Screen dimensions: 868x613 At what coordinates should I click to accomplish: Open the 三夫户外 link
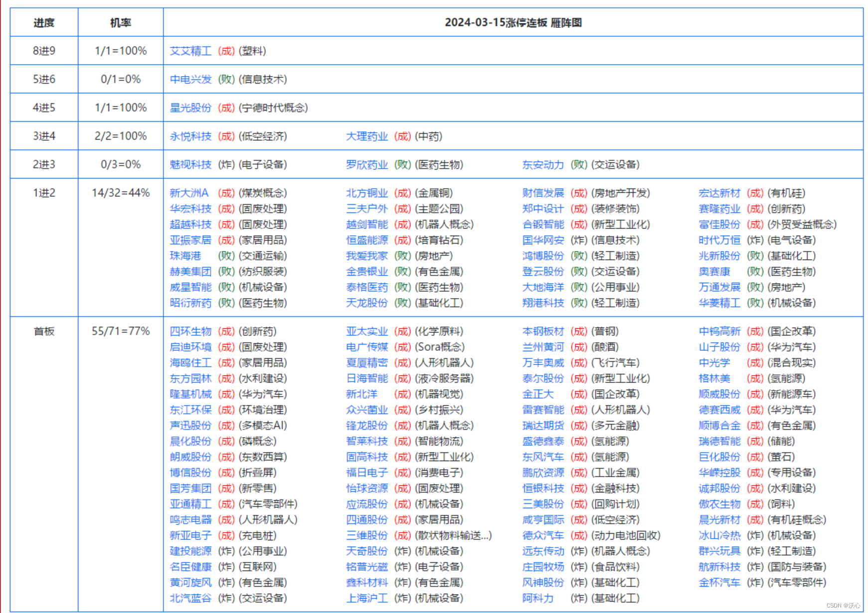coord(367,208)
